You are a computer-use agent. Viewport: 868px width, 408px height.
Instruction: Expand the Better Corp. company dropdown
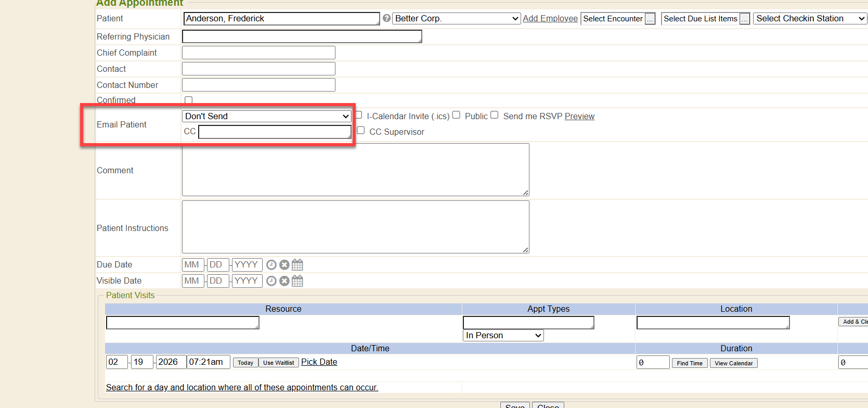(456, 19)
